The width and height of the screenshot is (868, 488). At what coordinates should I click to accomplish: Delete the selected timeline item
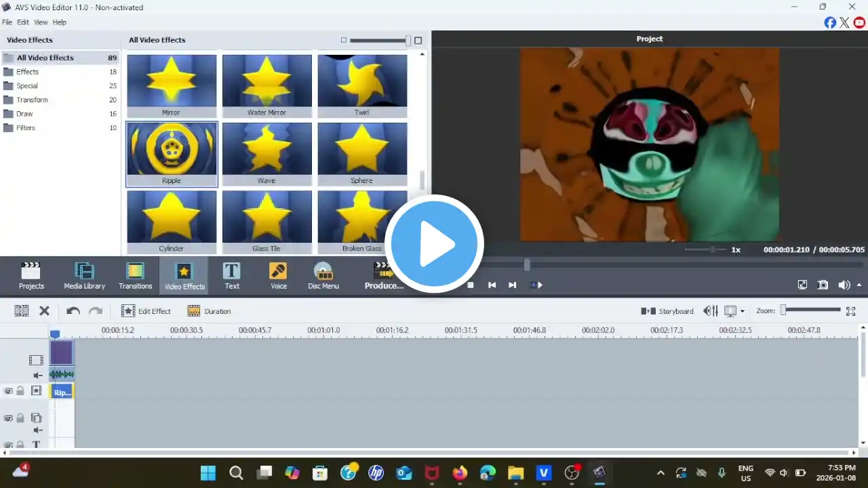coord(44,311)
